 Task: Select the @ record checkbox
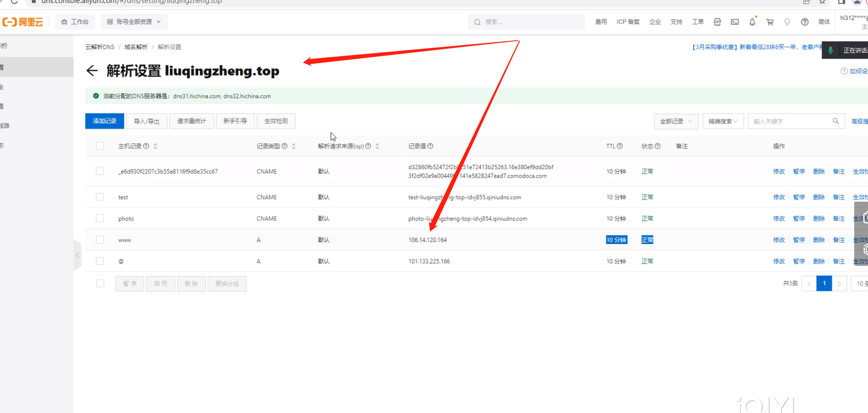[100, 261]
